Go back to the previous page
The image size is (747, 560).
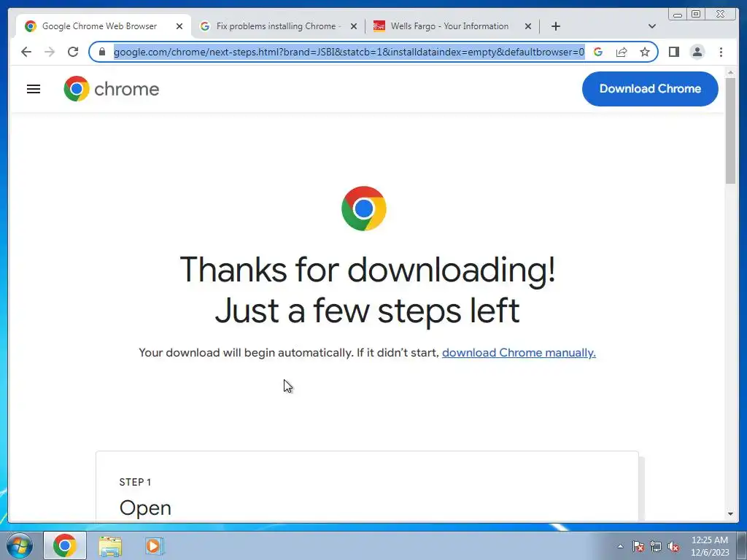click(x=26, y=52)
